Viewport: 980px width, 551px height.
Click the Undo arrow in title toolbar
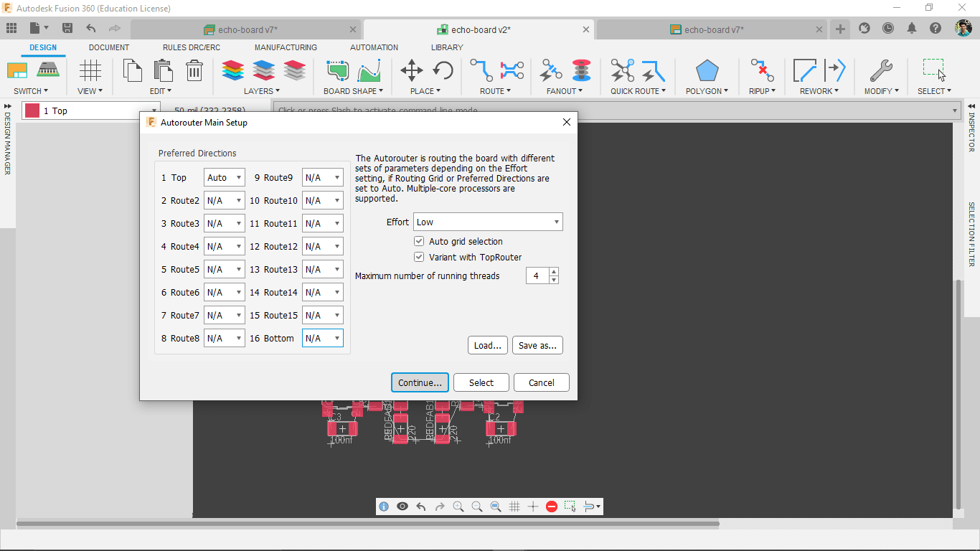91,28
